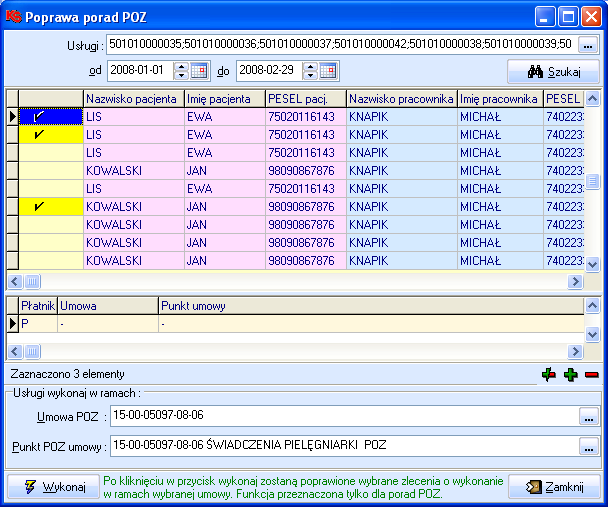
Task: Click the Szukaj search button
Action: 553,72
